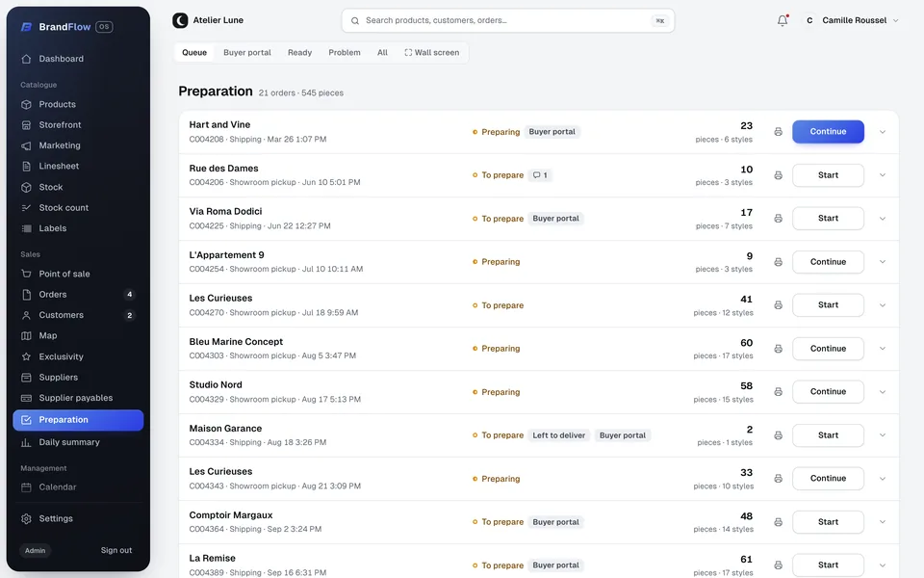
Task: Open Storefront in the sidebar
Action: 78,125
